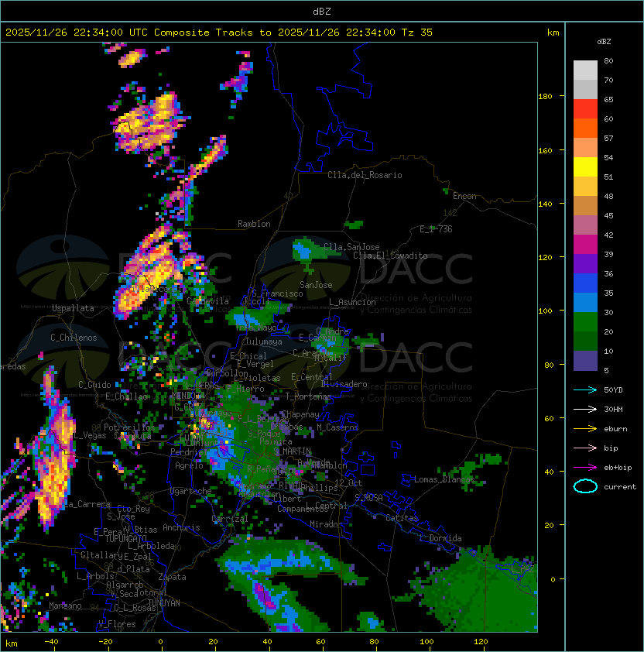Screen dimensions: 644x652
Task: Click the 'Divisadero' place label
Action: coord(344,384)
